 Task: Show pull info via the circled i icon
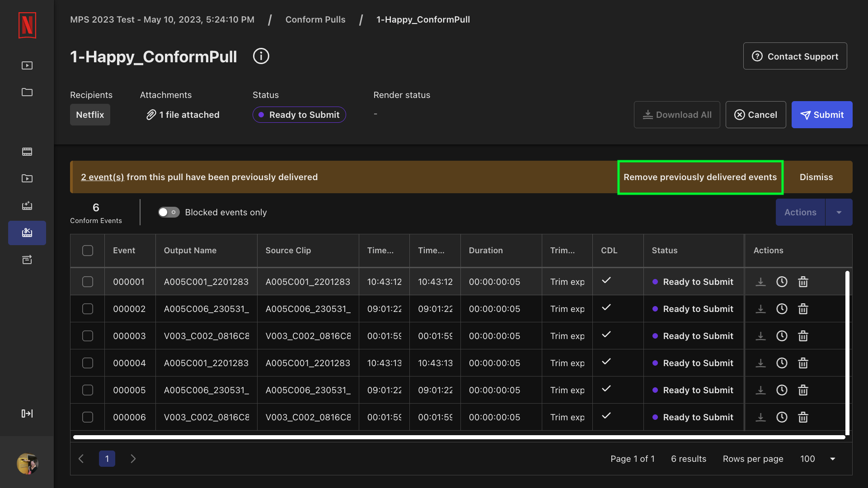[261, 56]
